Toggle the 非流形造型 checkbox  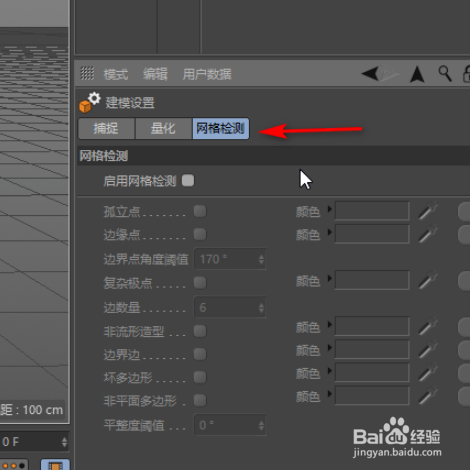pyautogui.click(x=200, y=331)
